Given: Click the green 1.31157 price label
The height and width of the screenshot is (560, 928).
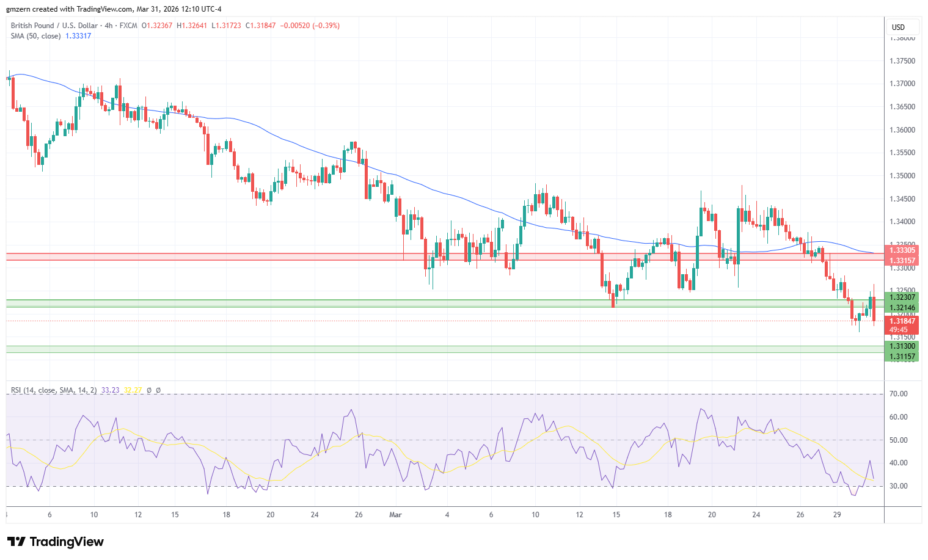Looking at the screenshot, I should (901, 357).
